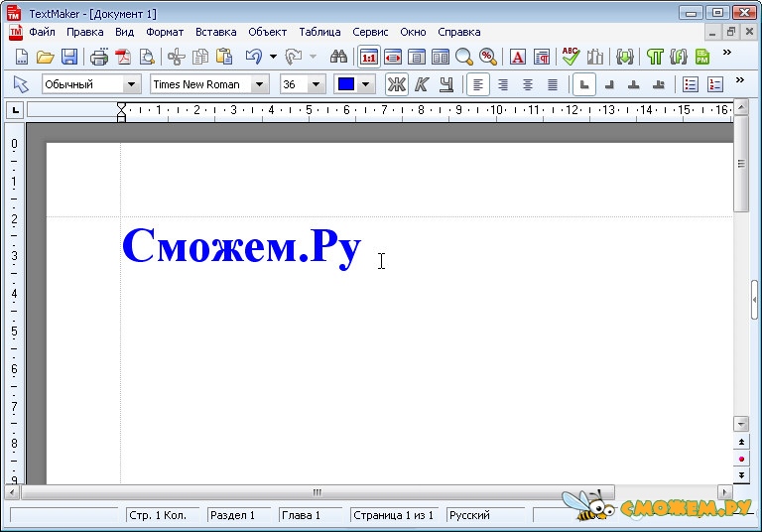Toggle bulleted list icon
Viewport: 762px width, 532px height.
691,84
